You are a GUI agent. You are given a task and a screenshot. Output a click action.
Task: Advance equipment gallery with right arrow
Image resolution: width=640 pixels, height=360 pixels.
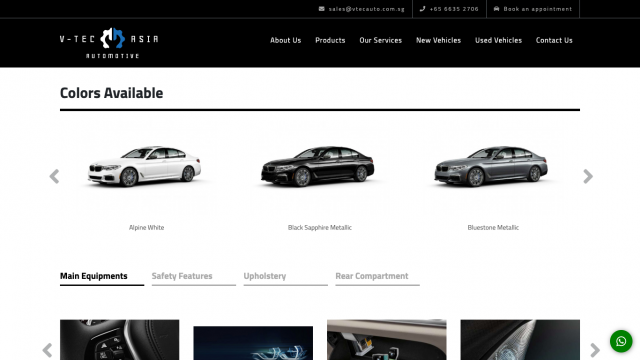pos(595,350)
